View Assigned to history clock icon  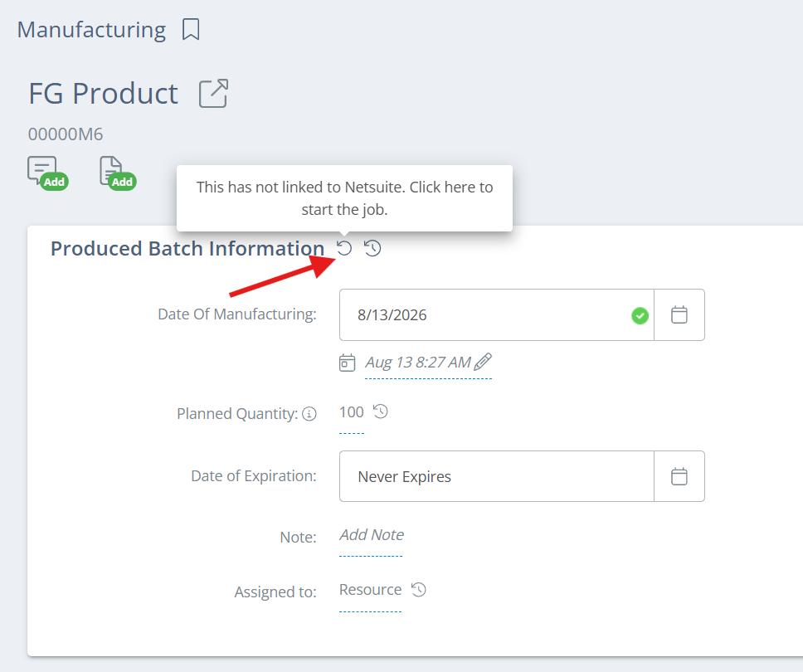(419, 590)
